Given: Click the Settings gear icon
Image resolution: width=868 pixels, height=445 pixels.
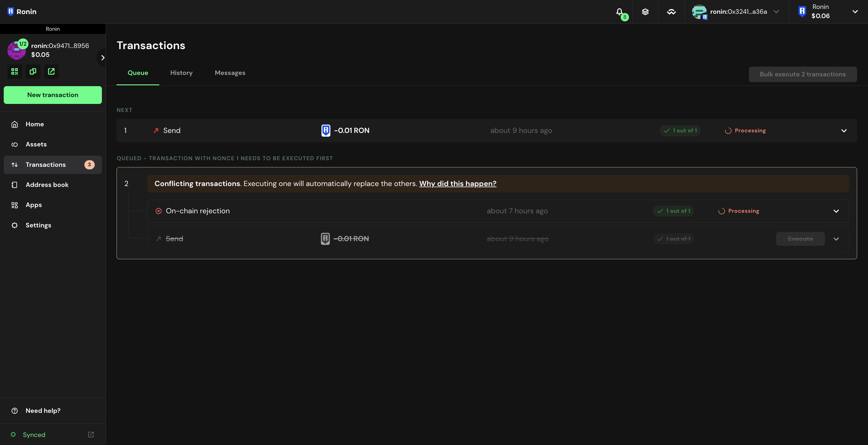Looking at the screenshot, I should [x=14, y=225].
